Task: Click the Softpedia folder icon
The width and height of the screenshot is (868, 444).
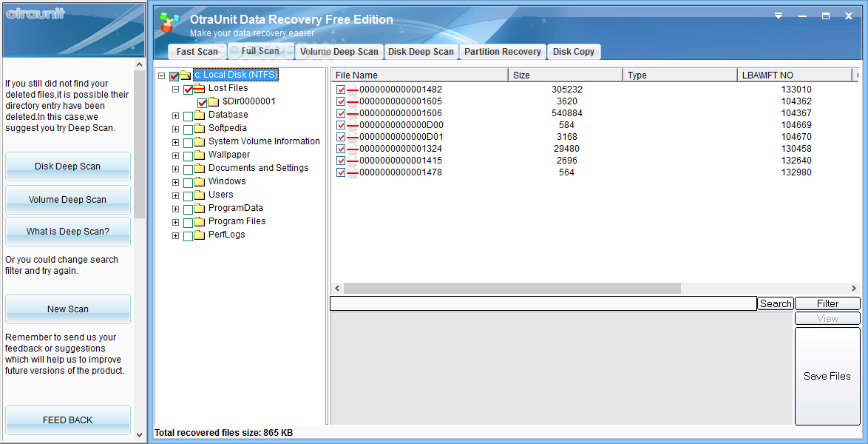Action: 200,128
